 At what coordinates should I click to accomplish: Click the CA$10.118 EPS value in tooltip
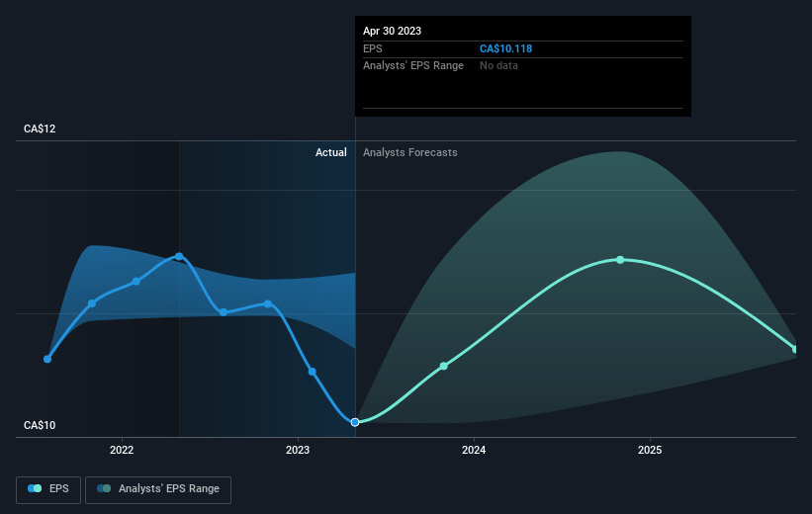click(506, 48)
